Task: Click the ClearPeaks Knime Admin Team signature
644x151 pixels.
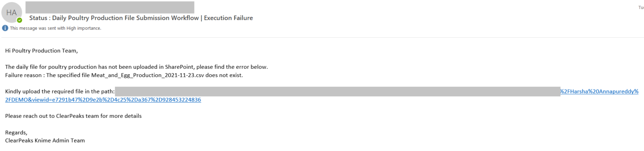Action: coord(45,141)
